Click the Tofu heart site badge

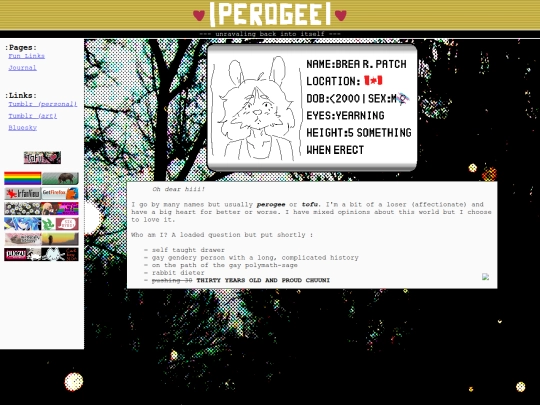coord(42,157)
